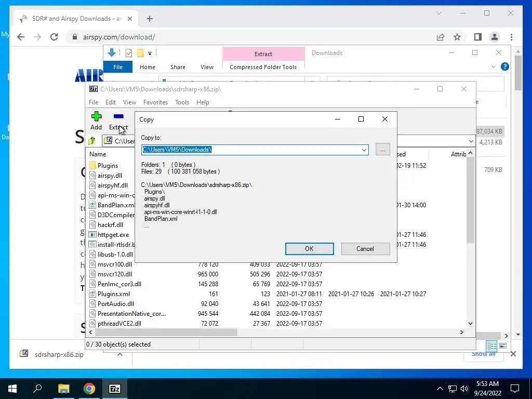Open the 7-Zip Edit menu

click(110, 102)
